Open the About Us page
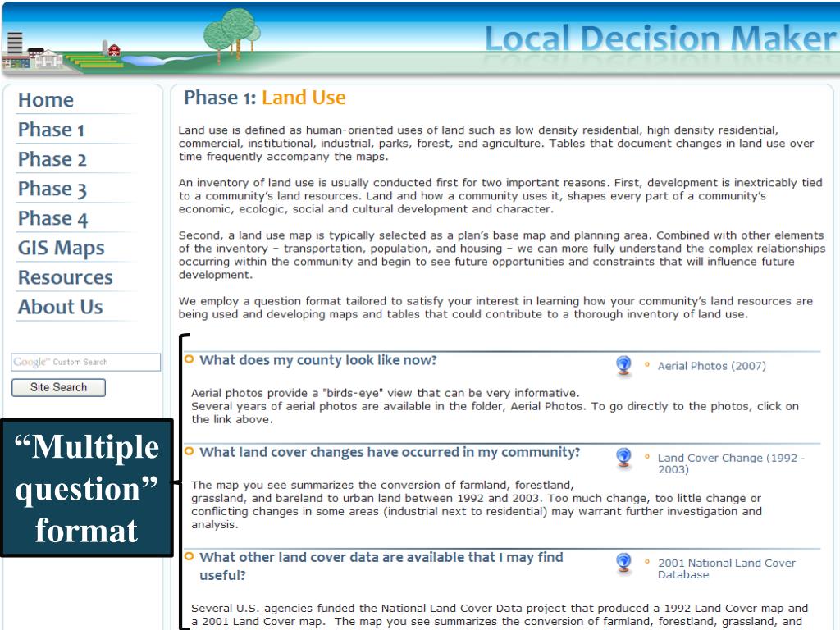 click(x=60, y=307)
